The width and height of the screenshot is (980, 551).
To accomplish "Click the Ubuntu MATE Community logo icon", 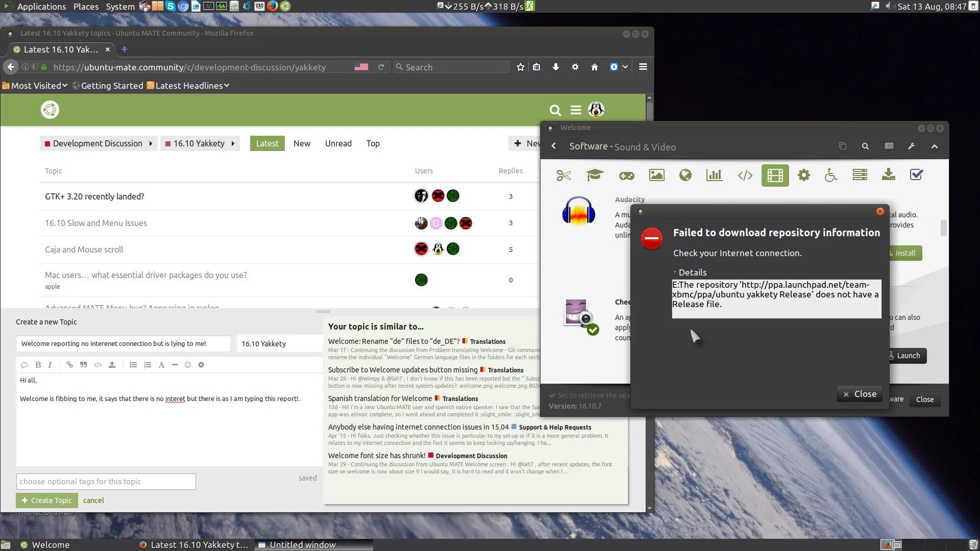I will click(50, 110).
